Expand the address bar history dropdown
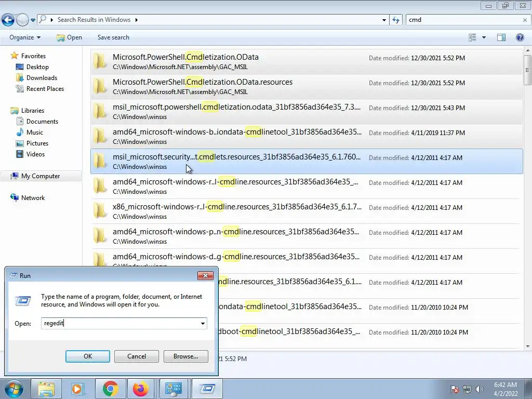 384,20
